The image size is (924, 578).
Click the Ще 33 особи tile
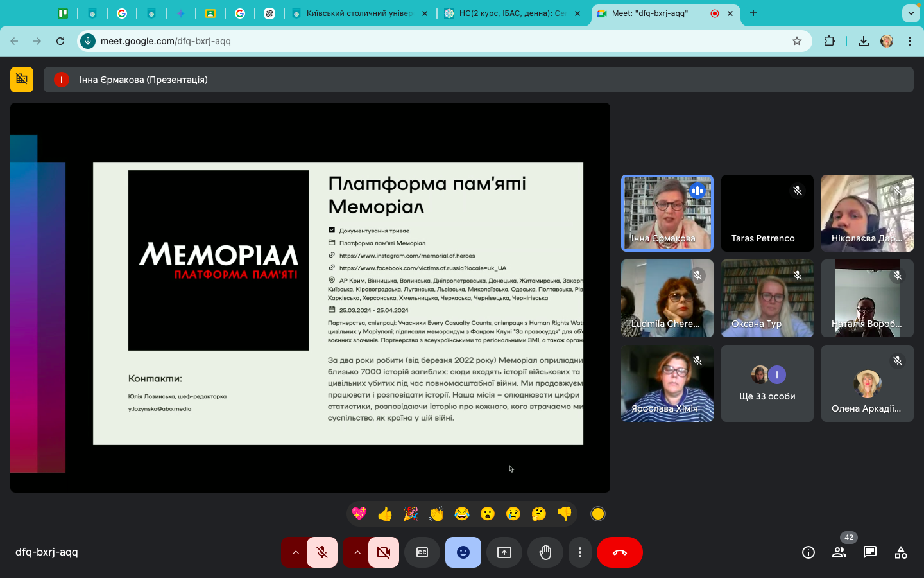click(x=767, y=383)
